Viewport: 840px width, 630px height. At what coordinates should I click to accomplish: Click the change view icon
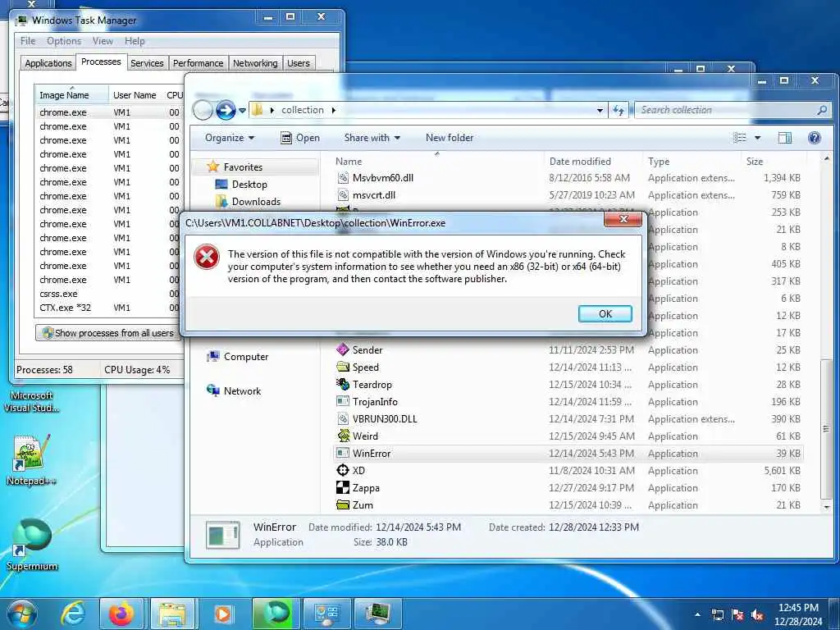tap(740, 138)
